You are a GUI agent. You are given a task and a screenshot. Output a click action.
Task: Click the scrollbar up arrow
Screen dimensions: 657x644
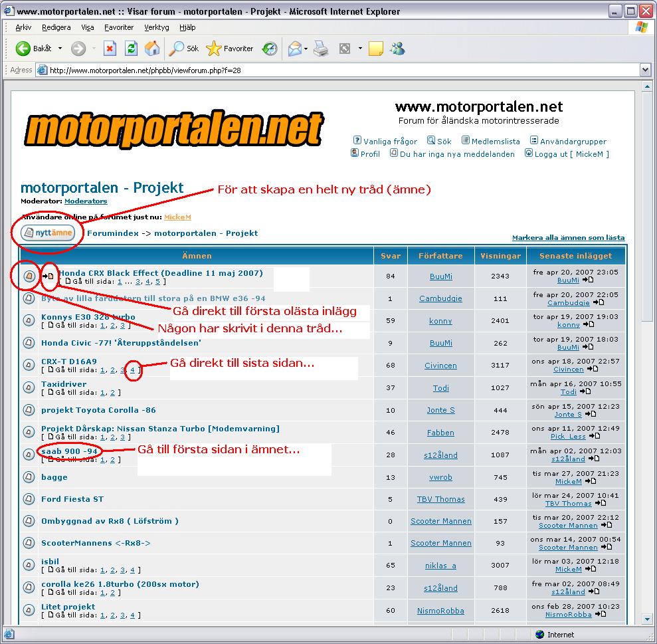(x=647, y=87)
